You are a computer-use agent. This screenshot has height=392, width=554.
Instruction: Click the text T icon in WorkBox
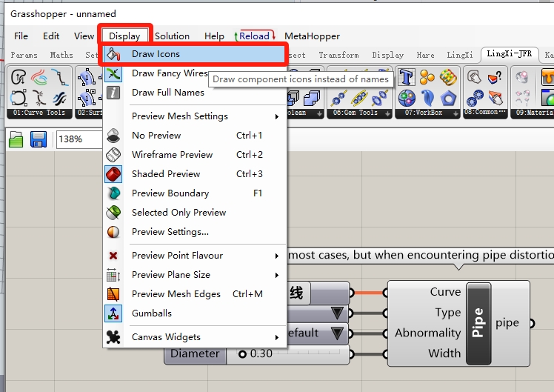[407, 77]
